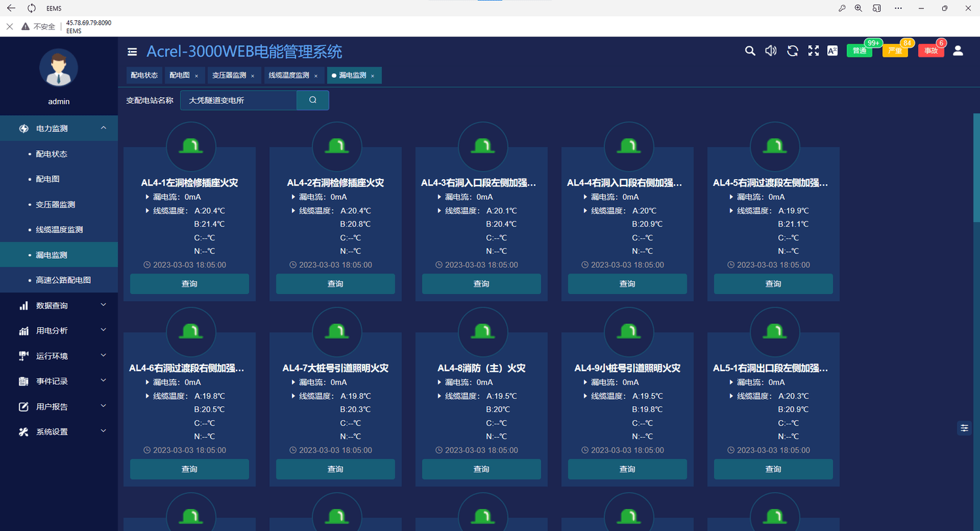Click the refresh icon in header

coord(792,51)
